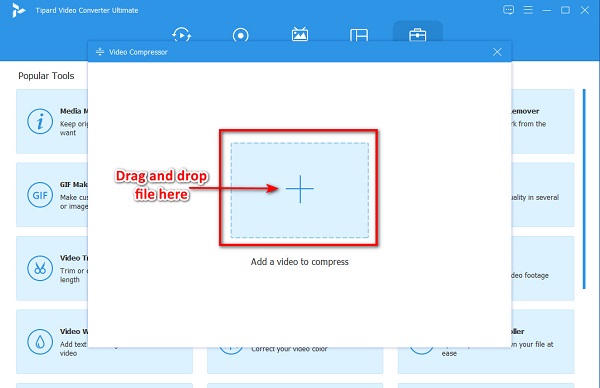The height and width of the screenshot is (388, 600).
Task: Open the GIF Maker tool icon
Action: point(40,195)
